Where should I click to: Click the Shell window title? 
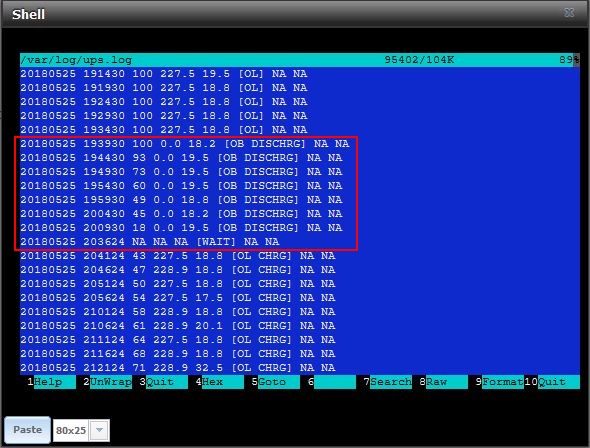pos(29,14)
